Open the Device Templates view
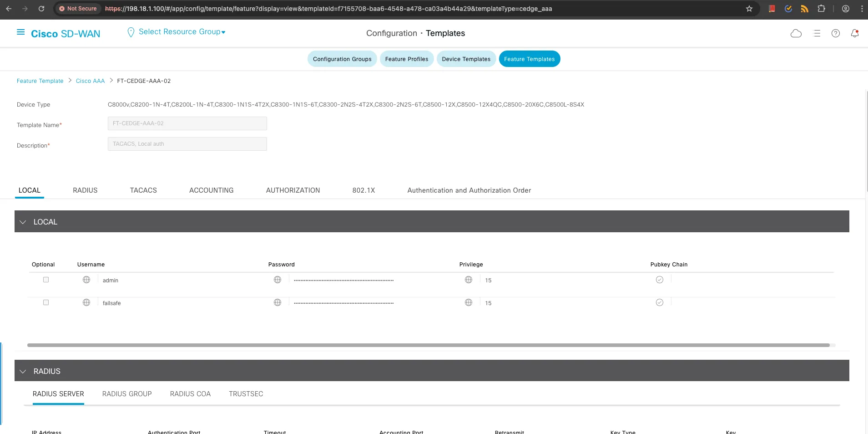The width and height of the screenshot is (868, 434). (x=465, y=59)
